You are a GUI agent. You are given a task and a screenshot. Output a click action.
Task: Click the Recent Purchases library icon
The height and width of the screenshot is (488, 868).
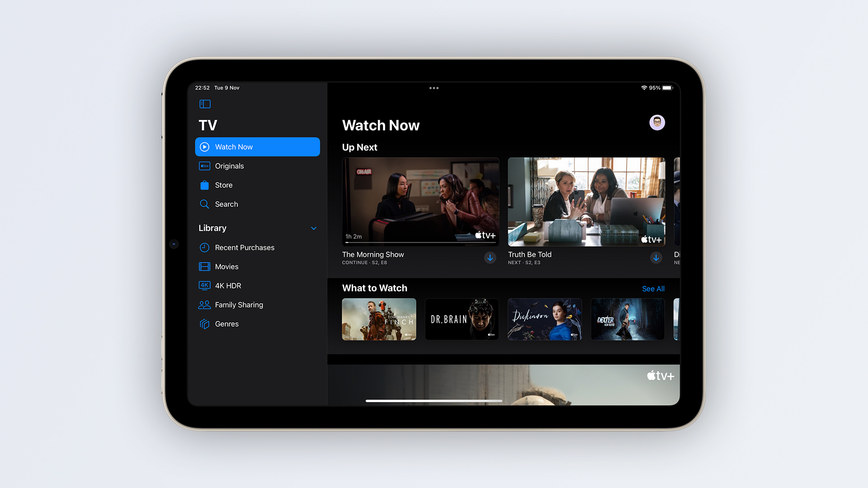pyautogui.click(x=204, y=247)
